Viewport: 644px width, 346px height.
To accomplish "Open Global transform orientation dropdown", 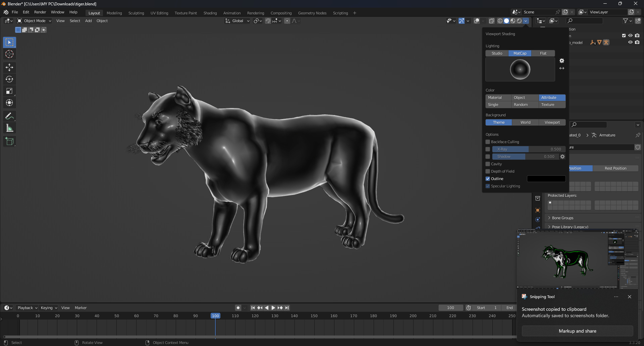I will tap(237, 21).
